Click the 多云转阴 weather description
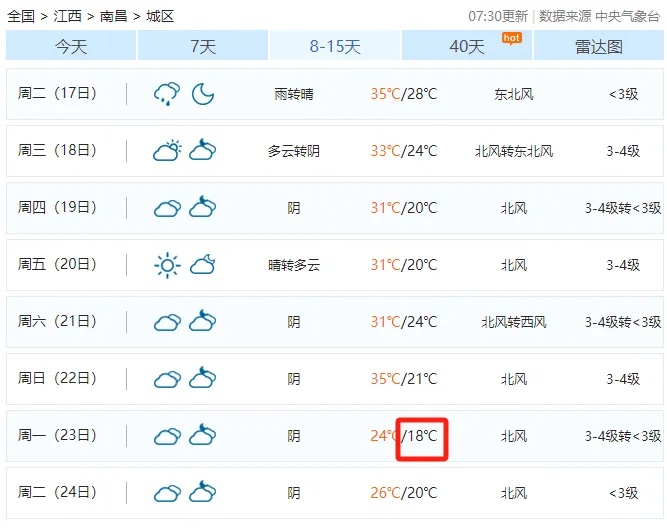Viewport: 667px width, 528px height. pos(294,151)
